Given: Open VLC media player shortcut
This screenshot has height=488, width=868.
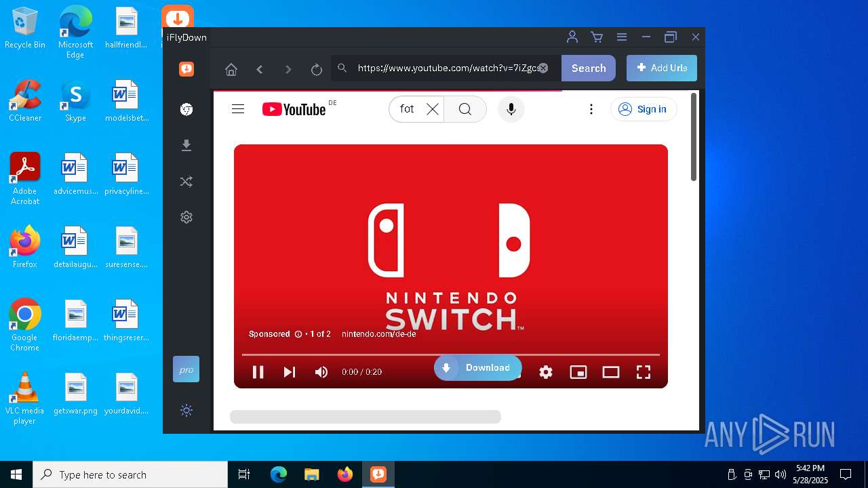Looking at the screenshot, I should [x=25, y=399].
